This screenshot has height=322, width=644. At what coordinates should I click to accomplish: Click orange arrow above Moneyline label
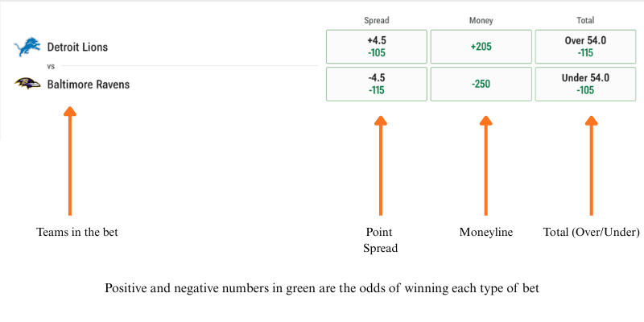pos(486,165)
